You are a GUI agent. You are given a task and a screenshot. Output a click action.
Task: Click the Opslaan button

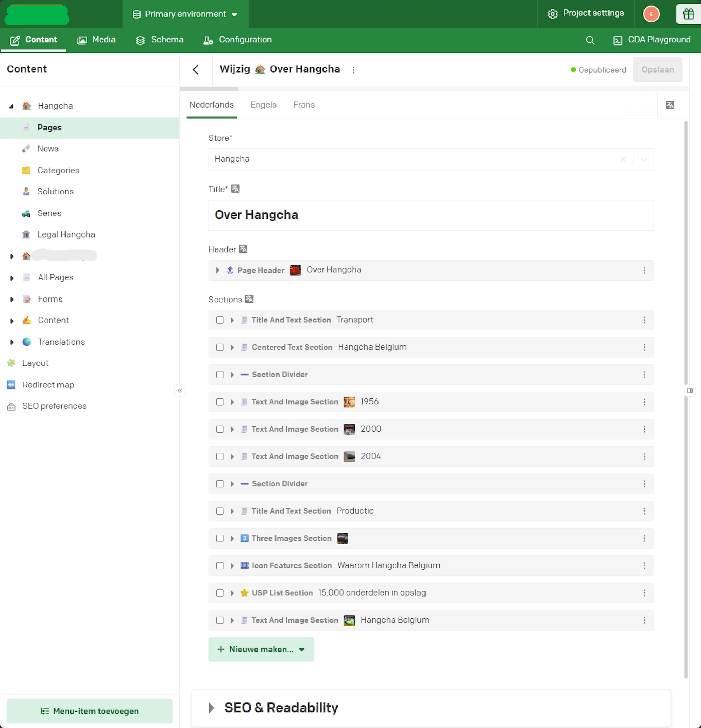(x=657, y=69)
